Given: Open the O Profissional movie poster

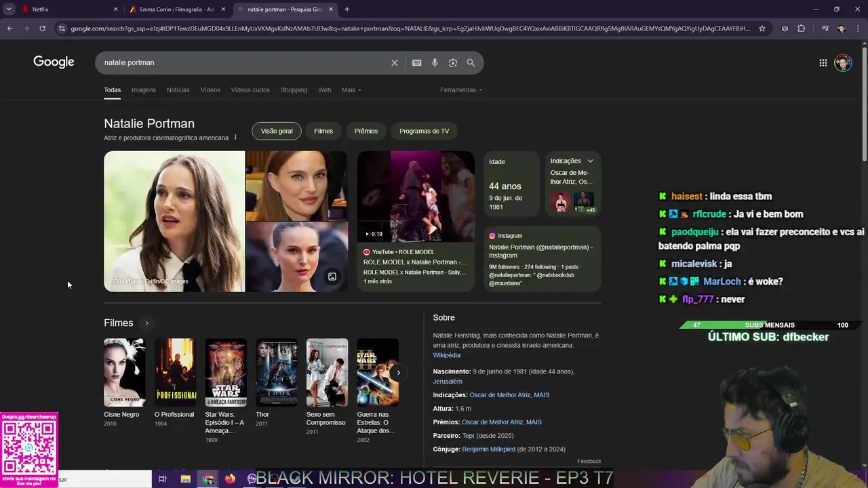Looking at the screenshot, I should [175, 372].
